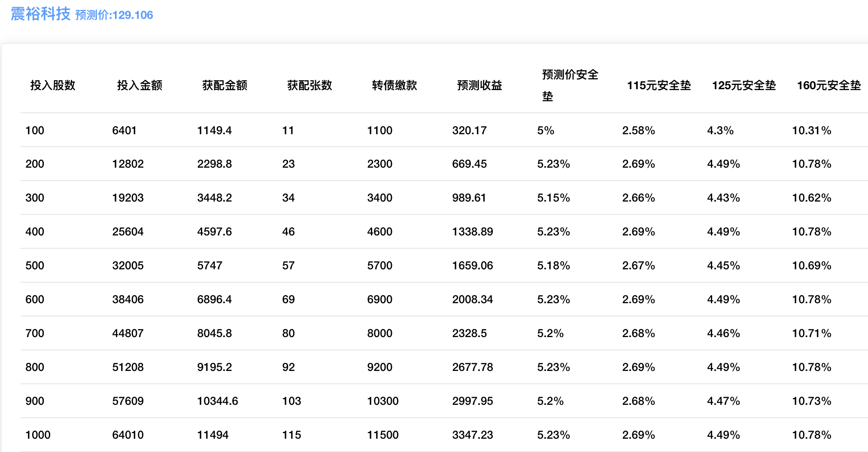Click the 44807 investment amount cell
This screenshot has width=868, height=452.
click(x=127, y=333)
